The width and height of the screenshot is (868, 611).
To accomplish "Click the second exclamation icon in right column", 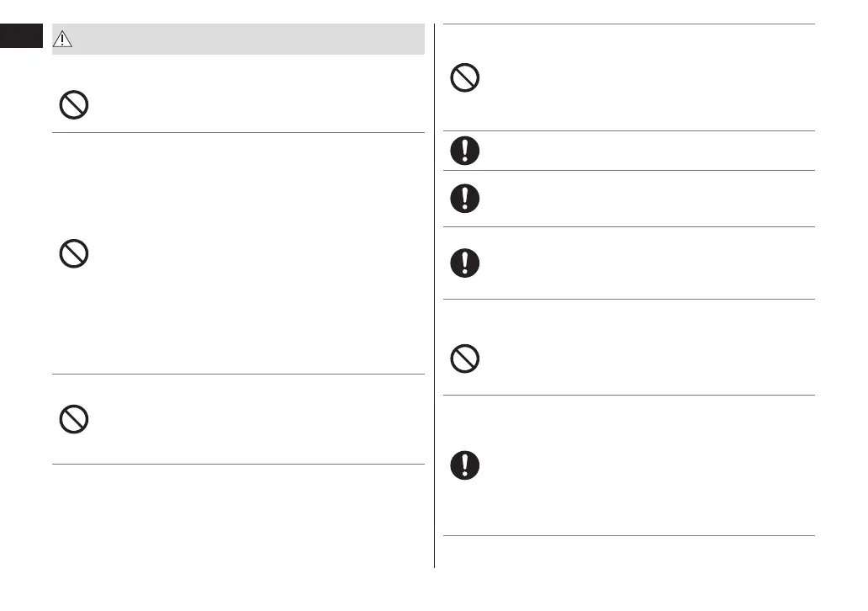I will (465, 198).
